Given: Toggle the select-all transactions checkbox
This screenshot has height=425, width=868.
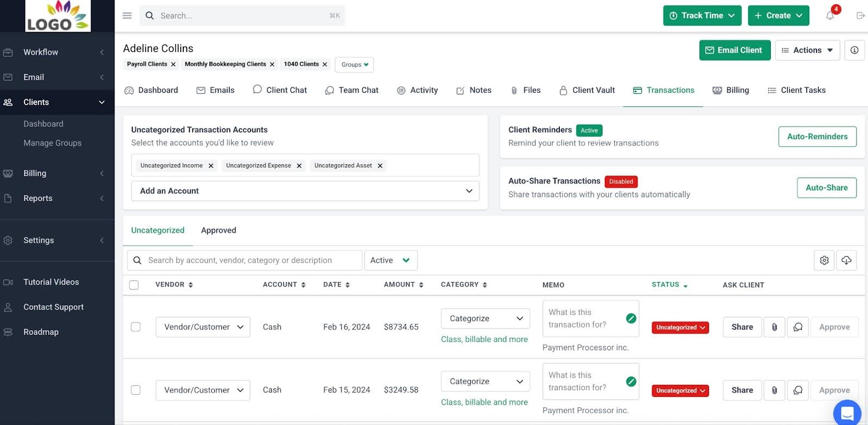Looking at the screenshot, I should pos(134,285).
